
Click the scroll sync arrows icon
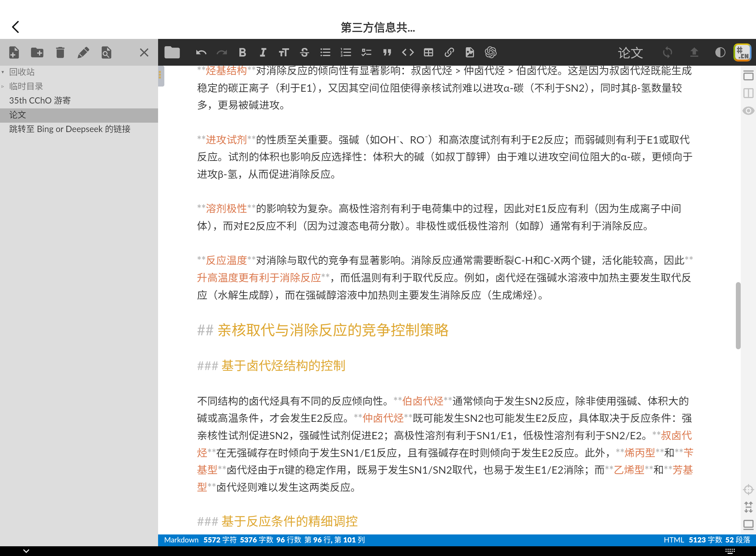(x=748, y=507)
